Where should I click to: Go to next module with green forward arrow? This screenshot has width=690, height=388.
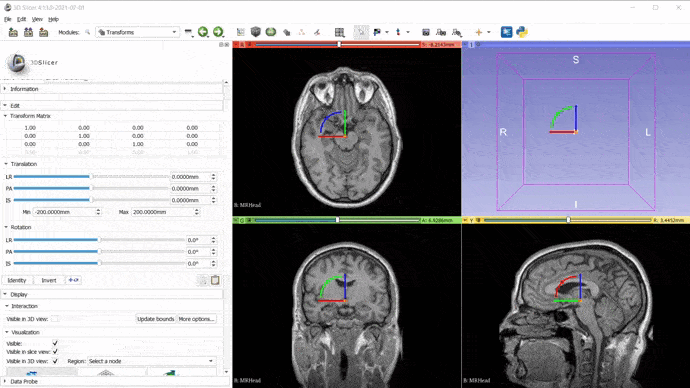[218, 32]
